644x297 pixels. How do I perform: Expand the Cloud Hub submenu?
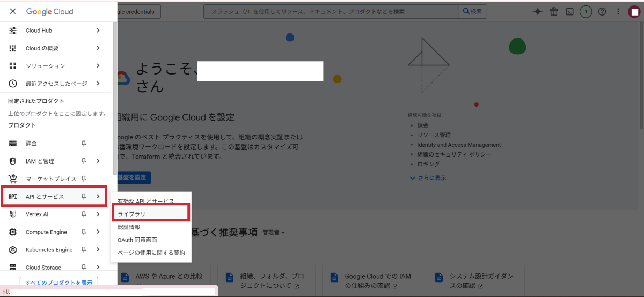[x=98, y=31]
